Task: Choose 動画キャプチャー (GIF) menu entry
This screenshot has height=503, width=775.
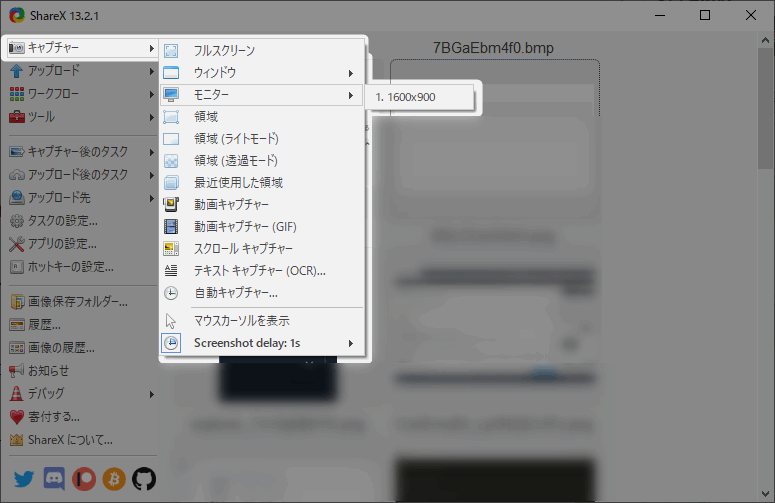Action: pos(263,226)
